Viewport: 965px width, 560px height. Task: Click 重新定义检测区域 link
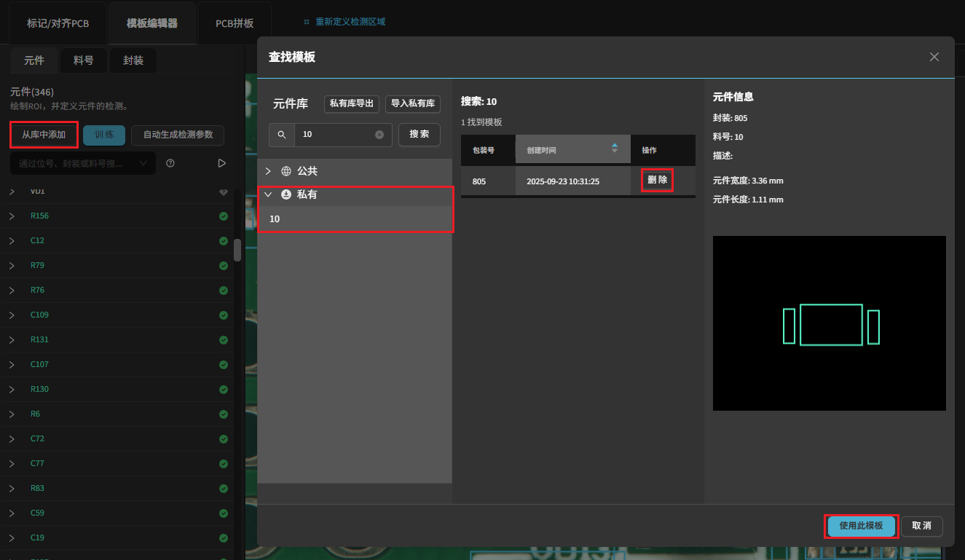point(350,22)
